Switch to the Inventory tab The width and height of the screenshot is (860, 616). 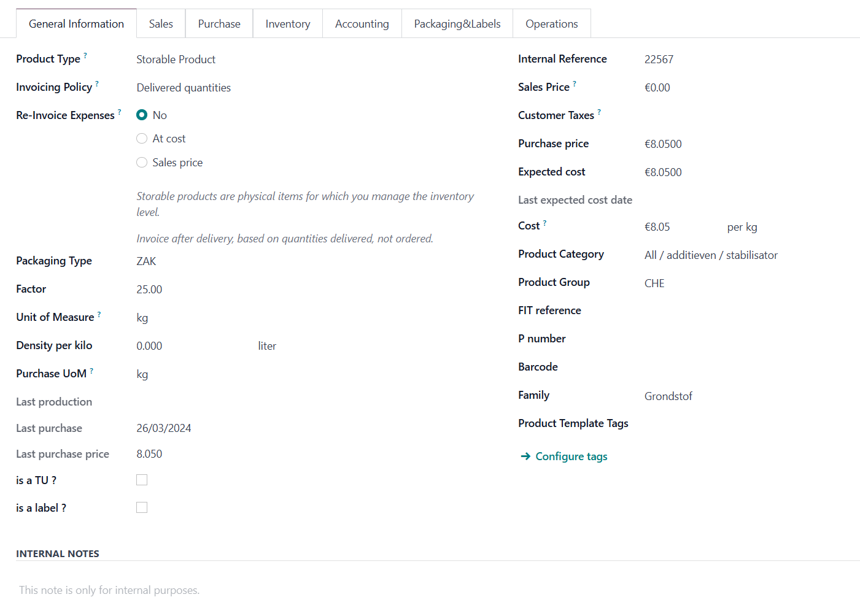[287, 24]
